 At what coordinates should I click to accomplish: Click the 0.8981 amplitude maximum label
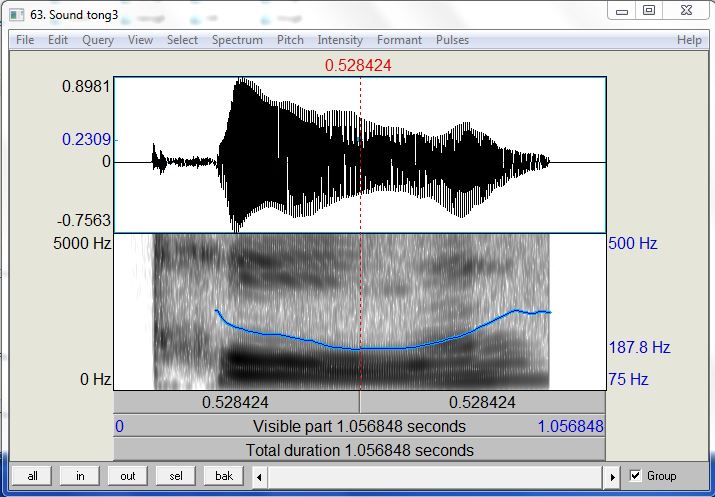[x=86, y=86]
